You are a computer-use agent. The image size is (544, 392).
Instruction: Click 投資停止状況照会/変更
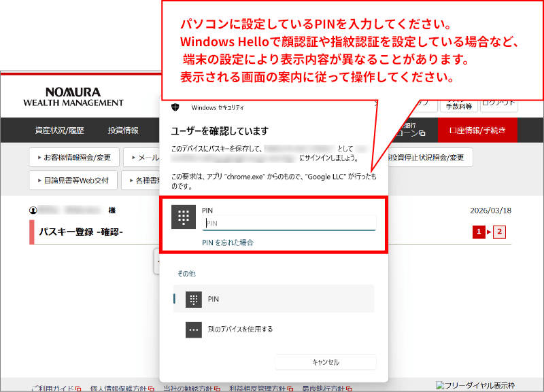point(428,157)
